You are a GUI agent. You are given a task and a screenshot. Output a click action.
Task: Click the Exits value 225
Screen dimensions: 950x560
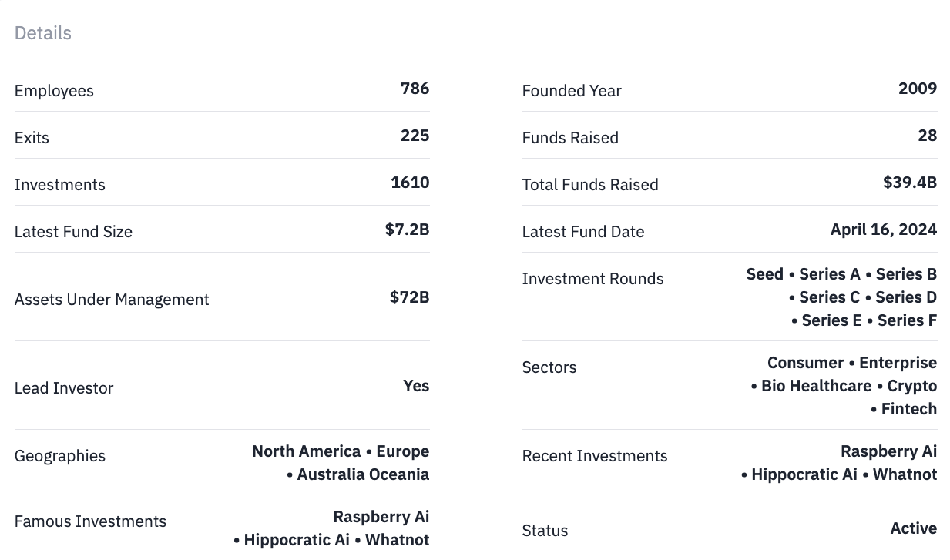click(x=415, y=136)
